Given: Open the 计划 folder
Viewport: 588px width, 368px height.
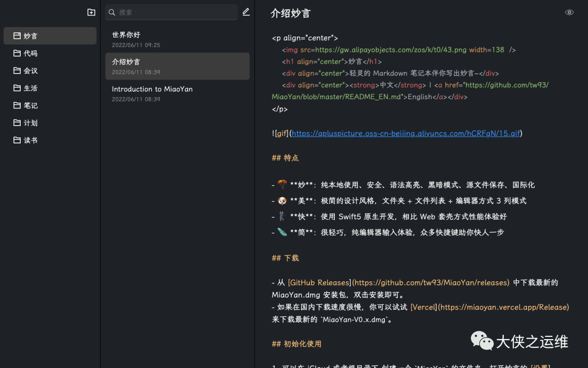Looking at the screenshot, I should coord(50,123).
